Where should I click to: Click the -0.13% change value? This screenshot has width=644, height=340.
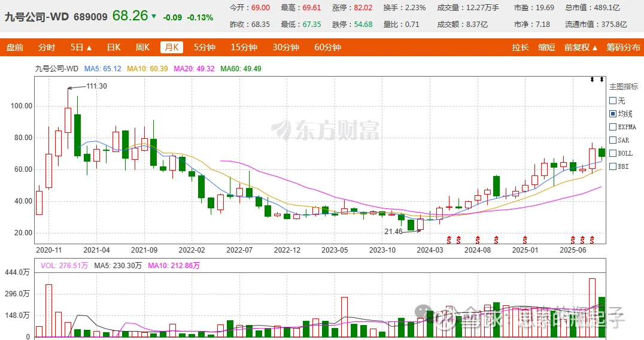pos(200,17)
